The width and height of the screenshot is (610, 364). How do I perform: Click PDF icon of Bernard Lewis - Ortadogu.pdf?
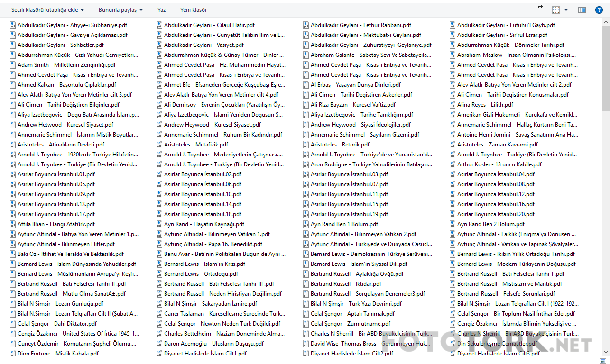point(159,274)
